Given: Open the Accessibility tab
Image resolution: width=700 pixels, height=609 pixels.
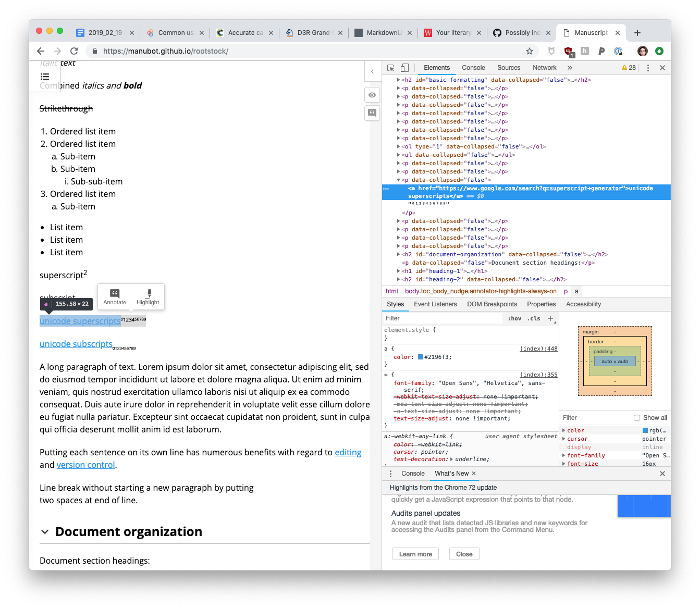Looking at the screenshot, I should (x=583, y=304).
